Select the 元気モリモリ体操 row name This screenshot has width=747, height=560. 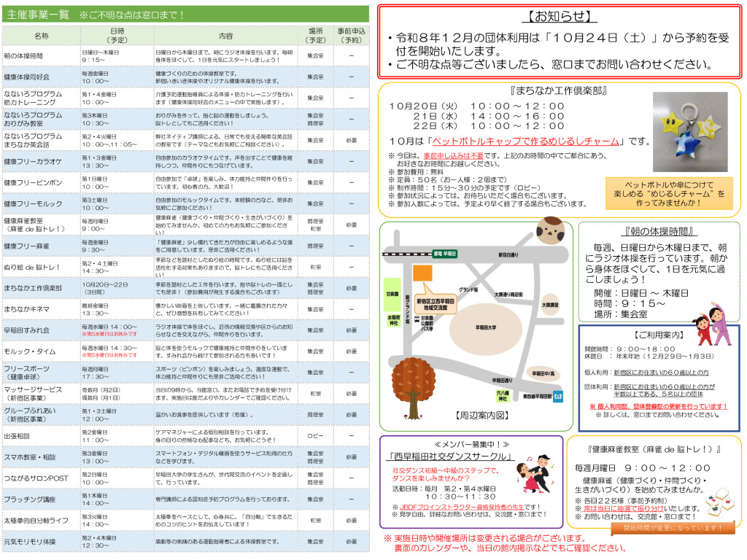30,542
